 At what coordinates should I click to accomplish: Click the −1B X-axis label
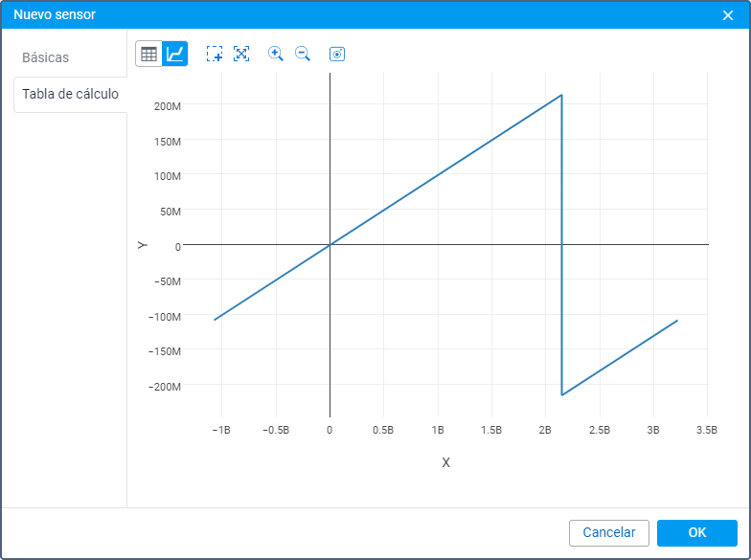point(221,430)
